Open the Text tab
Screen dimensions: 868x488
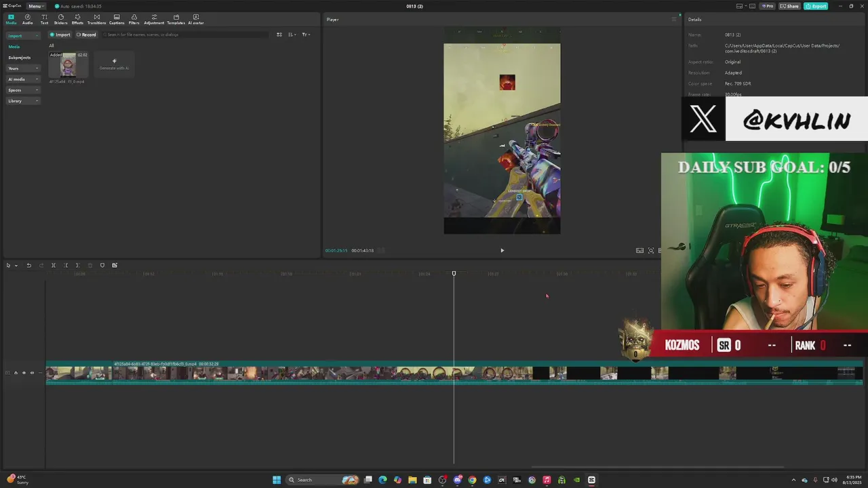44,19
